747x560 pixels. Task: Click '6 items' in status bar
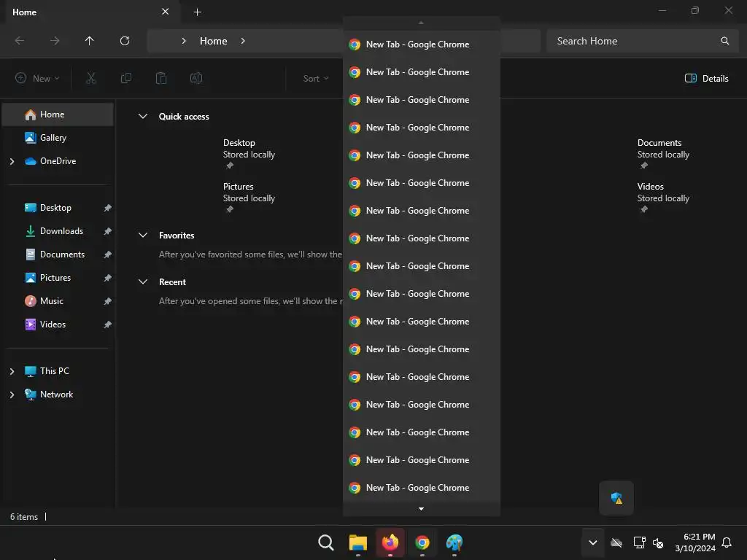pos(24,517)
